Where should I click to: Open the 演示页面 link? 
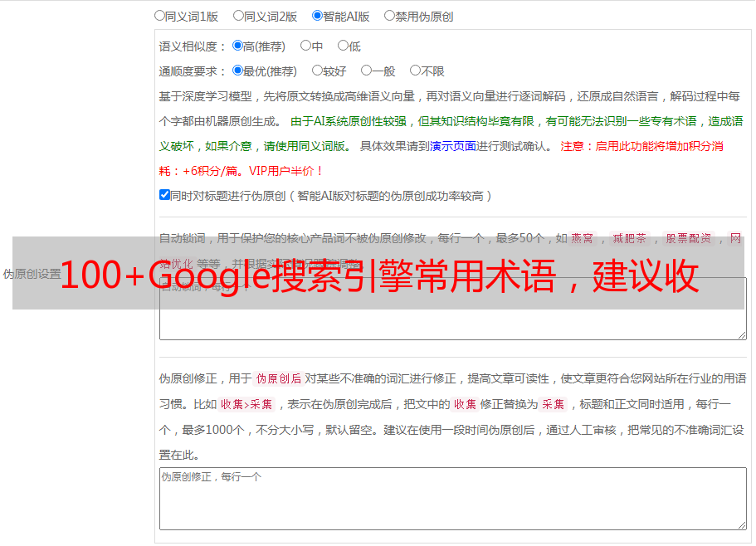452,146
